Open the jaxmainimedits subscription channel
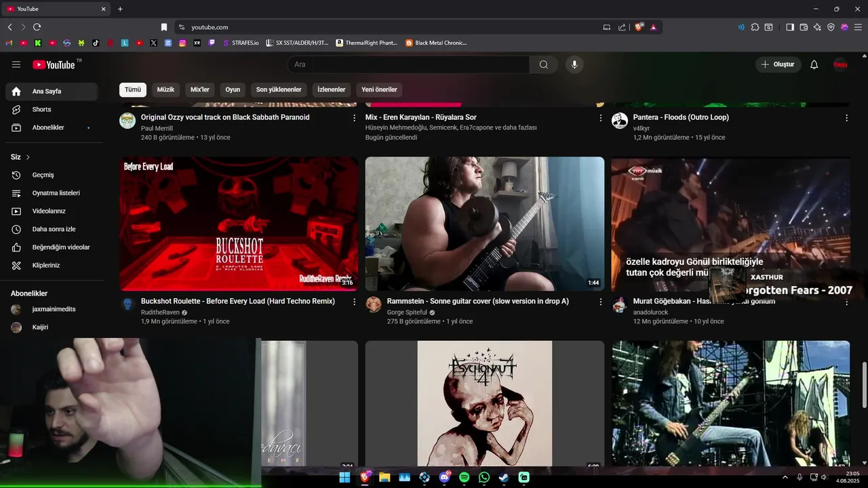Viewport: 868px width, 488px height. [52, 309]
